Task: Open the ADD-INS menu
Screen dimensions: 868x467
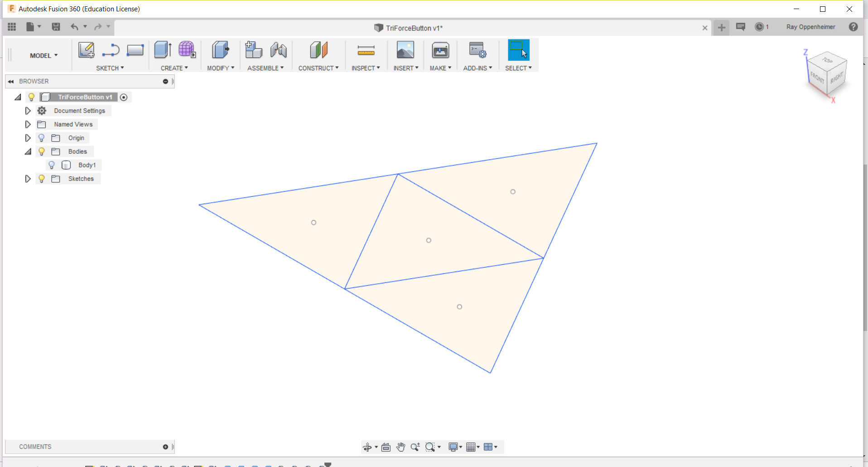Action: (477, 68)
